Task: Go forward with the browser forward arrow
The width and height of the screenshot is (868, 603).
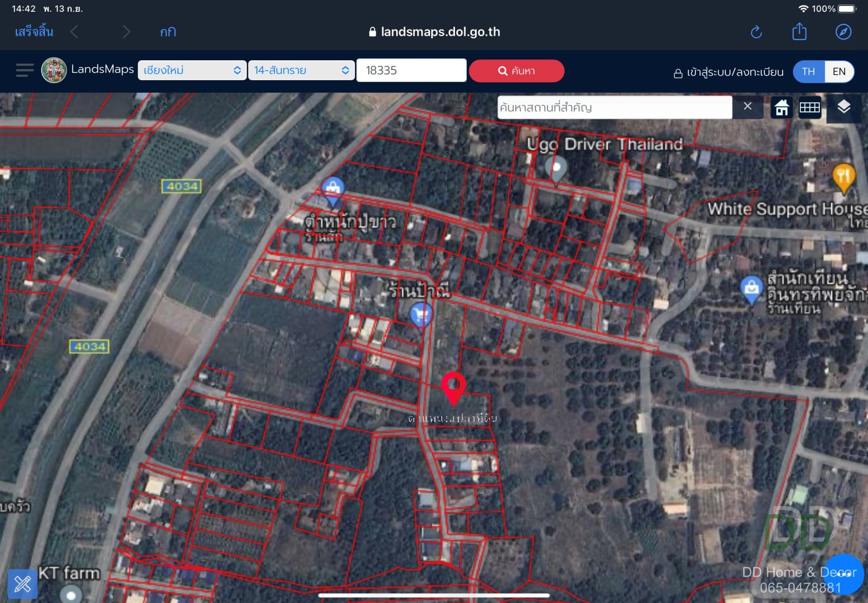Action: 126,32
